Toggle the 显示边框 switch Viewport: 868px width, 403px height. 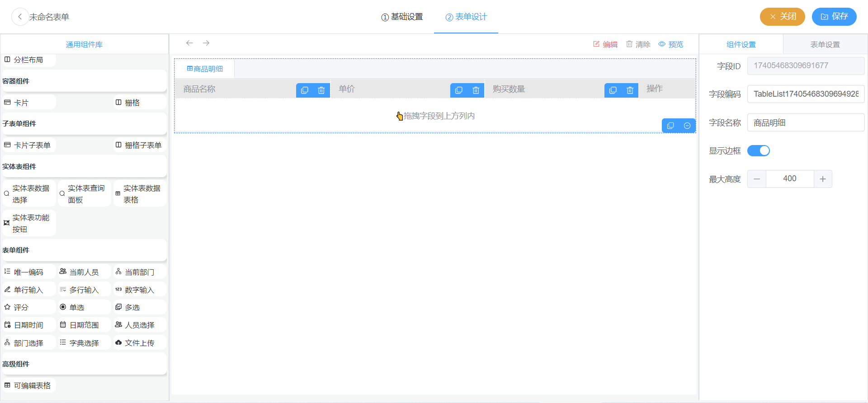[x=758, y=150]
